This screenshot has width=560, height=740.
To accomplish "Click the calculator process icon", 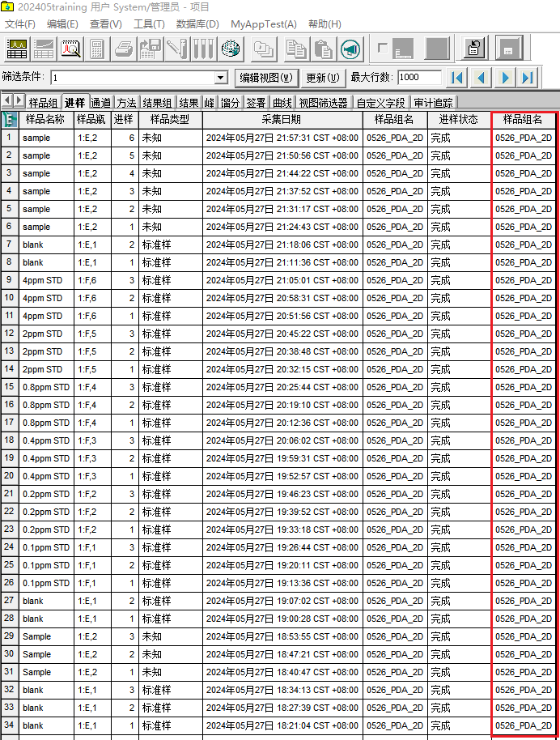I will point(97,49).
